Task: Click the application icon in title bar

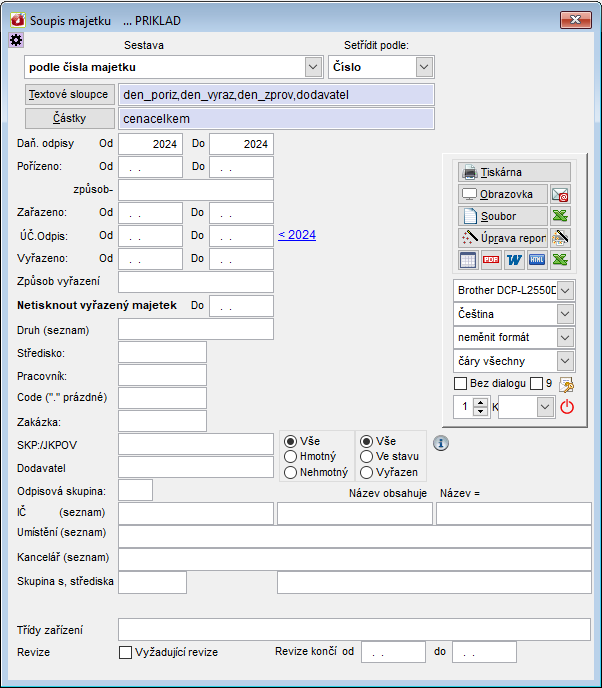Action: tap(18, 20)
